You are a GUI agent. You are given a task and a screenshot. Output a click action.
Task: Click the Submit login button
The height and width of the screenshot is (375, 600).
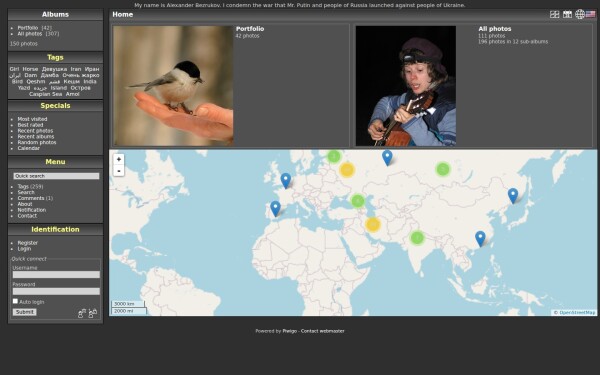pyautogui.click(x=24, y=312)
